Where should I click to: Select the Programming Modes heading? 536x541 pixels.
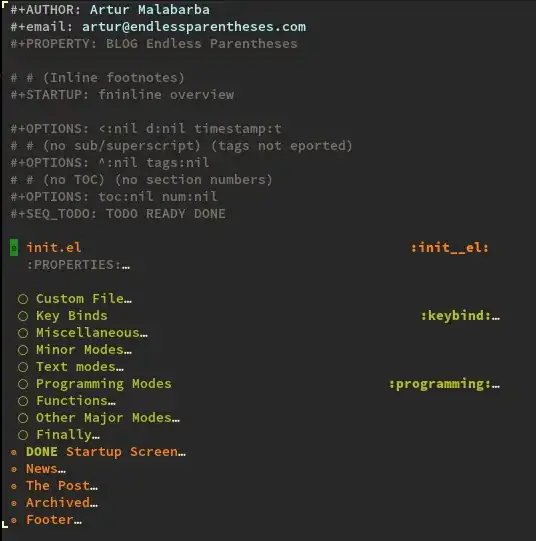[103, 384]
